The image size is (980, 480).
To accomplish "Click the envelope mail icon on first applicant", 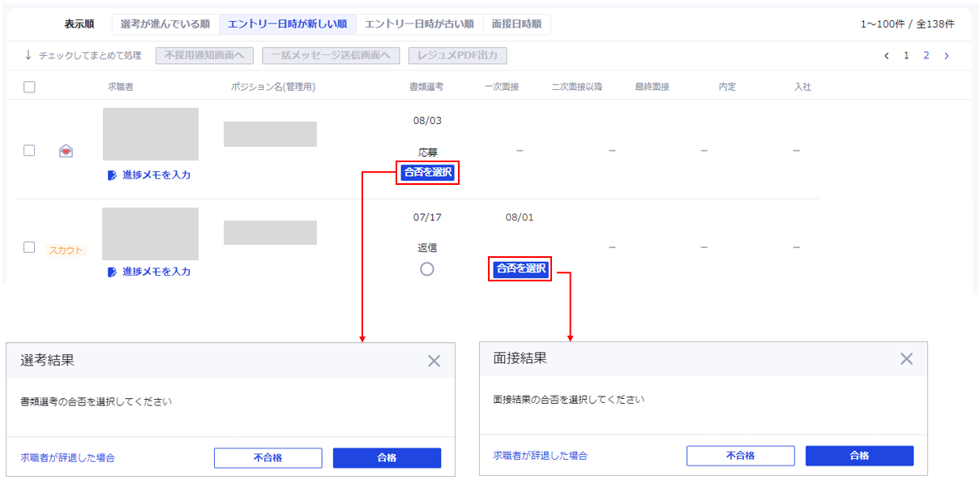I will (66, 151).
